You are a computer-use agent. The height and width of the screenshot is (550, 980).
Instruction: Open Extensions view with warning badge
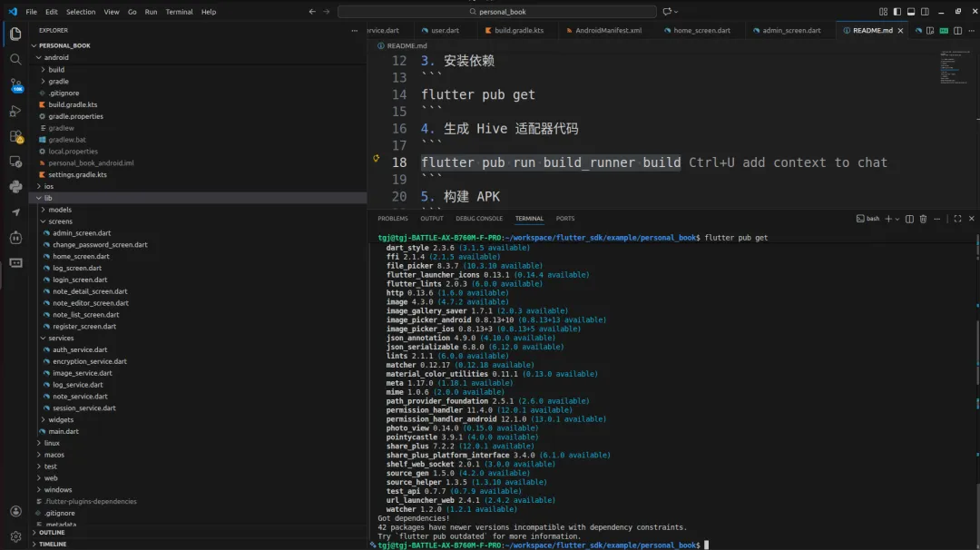click(15, 136)
